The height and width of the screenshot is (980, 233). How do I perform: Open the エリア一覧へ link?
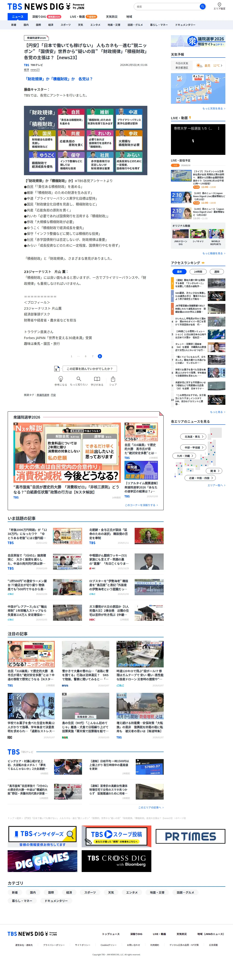click(x=216, y=485)
